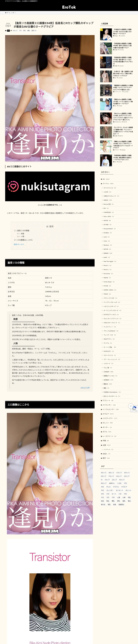
Task: Select the 高画質化 tag
Action: pos(121,504)
